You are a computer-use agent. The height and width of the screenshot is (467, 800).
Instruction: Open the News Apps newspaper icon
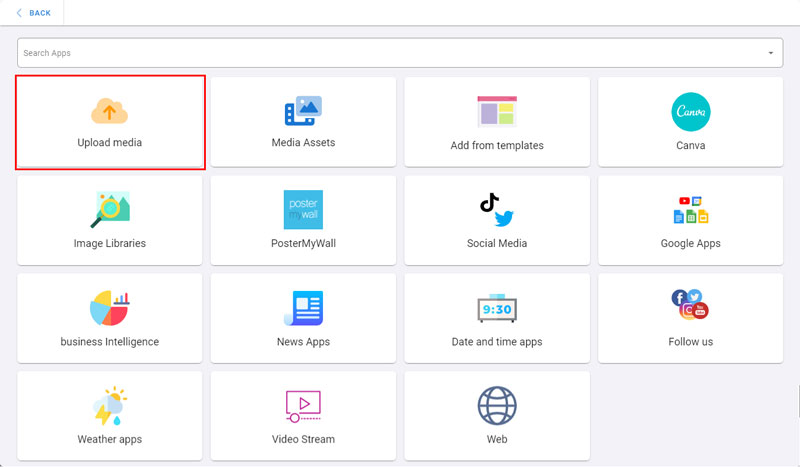tap(303, 308)
